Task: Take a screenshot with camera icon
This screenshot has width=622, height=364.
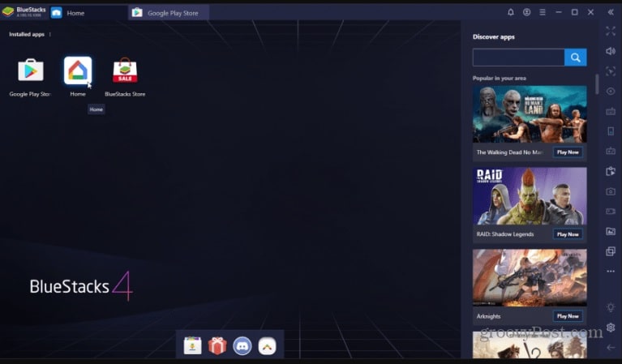Action: 611,191
